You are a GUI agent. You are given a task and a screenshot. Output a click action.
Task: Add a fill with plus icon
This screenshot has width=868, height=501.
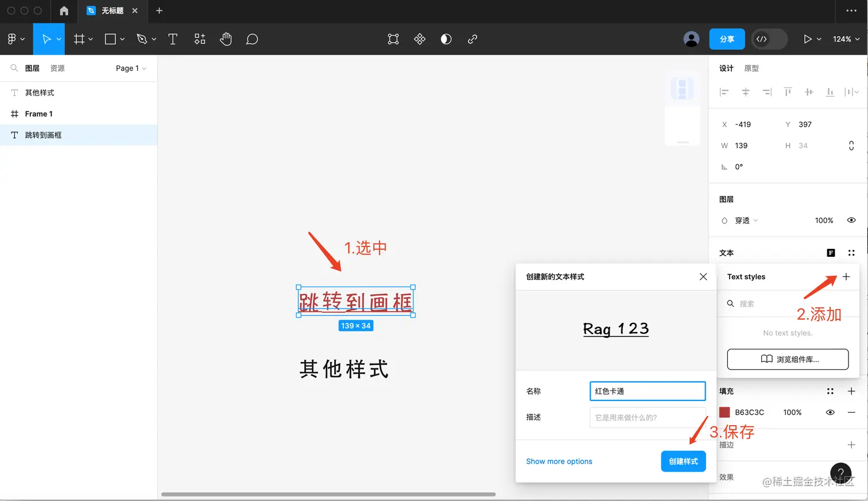click(x=851, y=391)
